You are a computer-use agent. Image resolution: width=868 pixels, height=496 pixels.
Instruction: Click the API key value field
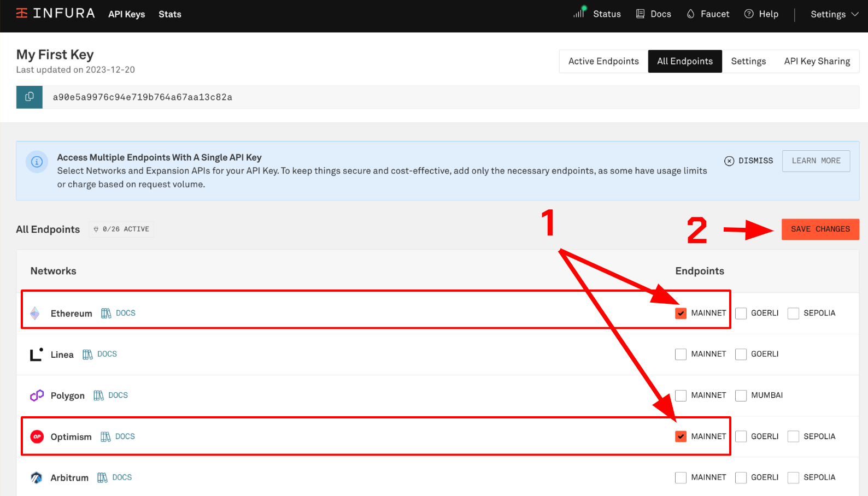tap(451, 97)
